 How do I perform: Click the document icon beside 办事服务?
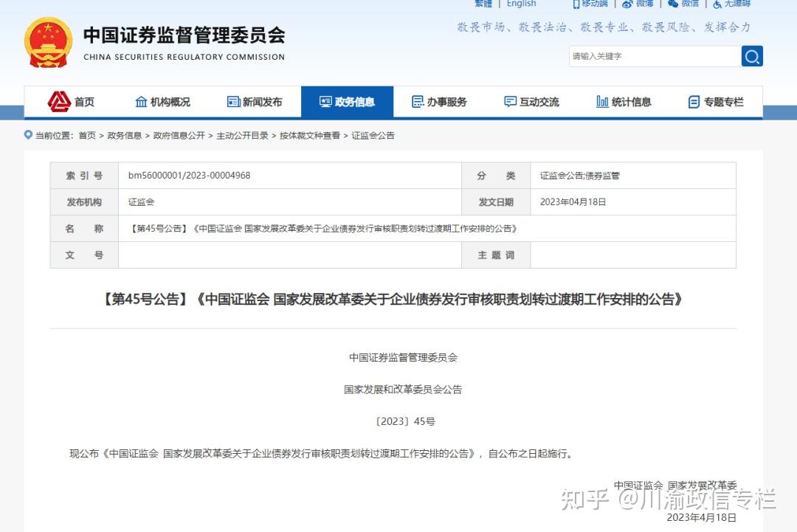pos(418,102)
